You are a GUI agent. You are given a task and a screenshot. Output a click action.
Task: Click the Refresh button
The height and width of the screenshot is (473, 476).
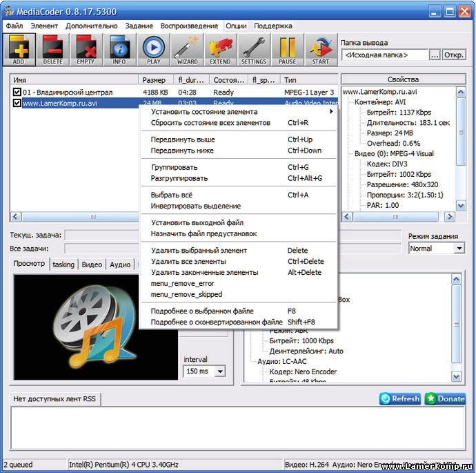399,398
